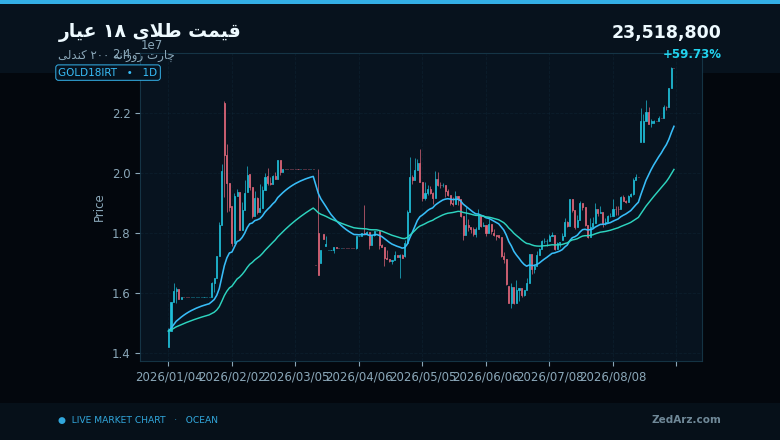Click the ZedArz.com watermark link
This screenshot has width=780, height=440.
(686, 420)
